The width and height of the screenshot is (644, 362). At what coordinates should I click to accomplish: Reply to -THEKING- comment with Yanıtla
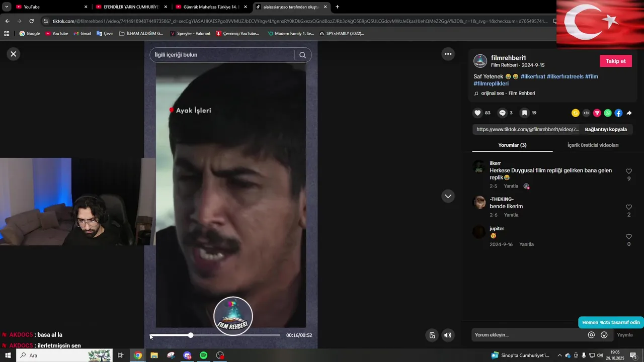click(511, 215)
